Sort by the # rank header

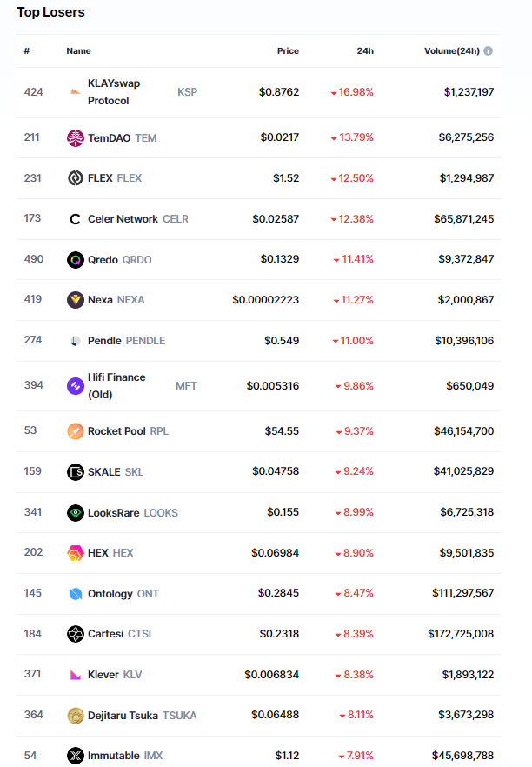click(27, 51)
